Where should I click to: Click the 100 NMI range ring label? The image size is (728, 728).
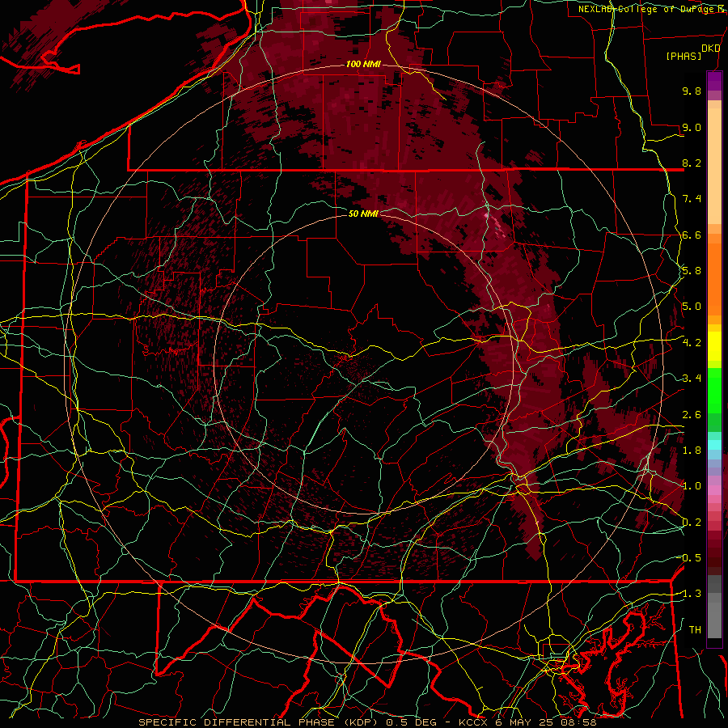363,64
